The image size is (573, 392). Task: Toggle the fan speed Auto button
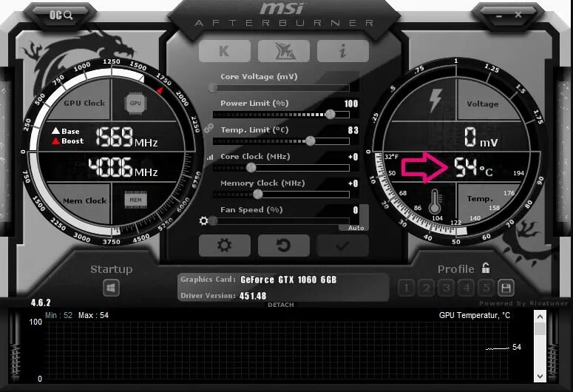tap(356, 228)
